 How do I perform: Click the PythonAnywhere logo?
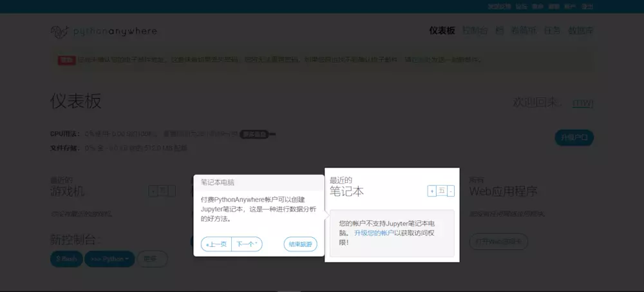[x=104, y=32]
